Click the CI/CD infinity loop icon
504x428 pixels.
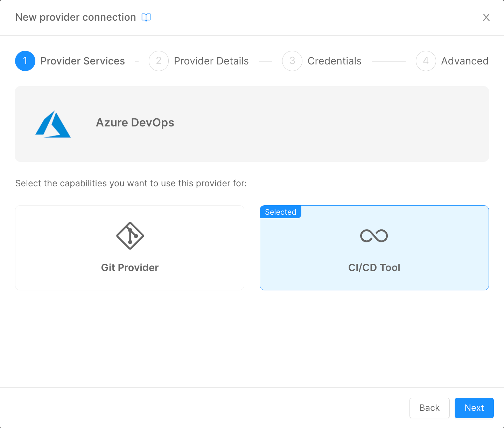click(x=374, y=236)
